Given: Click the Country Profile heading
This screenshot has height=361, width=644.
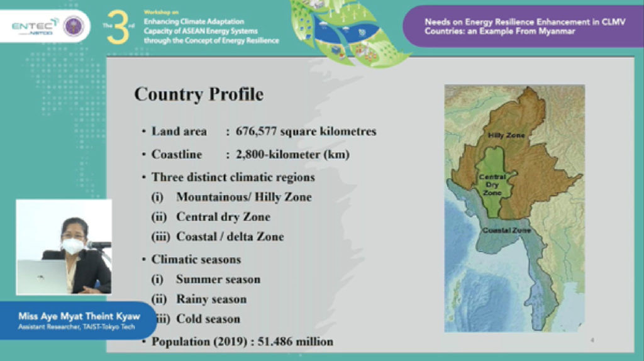Looking at the screenshot, I should tap(199, 94).
